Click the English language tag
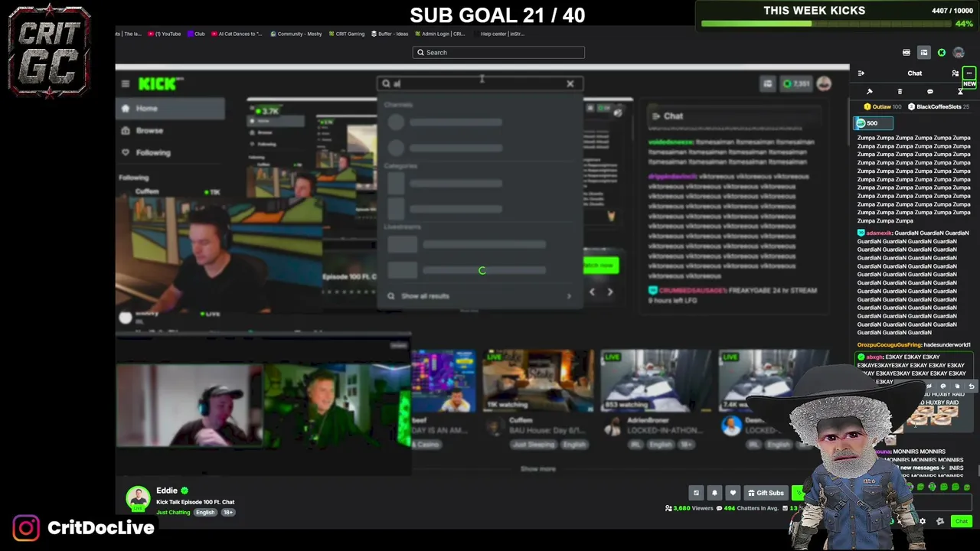Image resolution: width=980 pixels, height=551 pixels. point(205,513)
